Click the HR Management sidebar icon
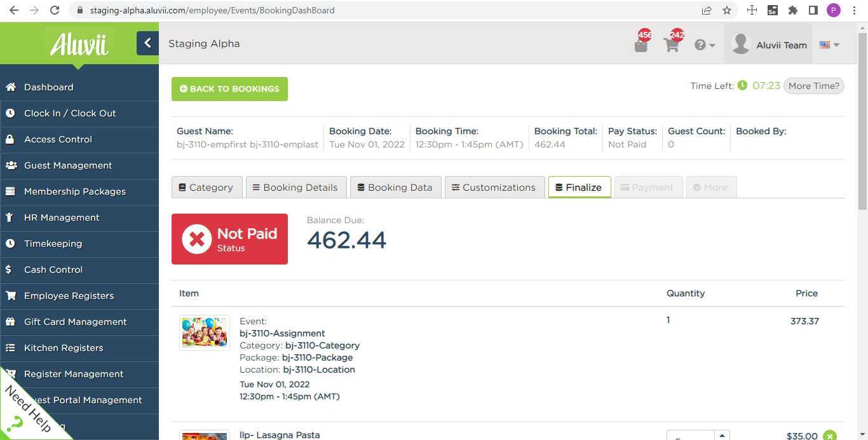Screen dimensions: 868x440 tap(10, 217)
